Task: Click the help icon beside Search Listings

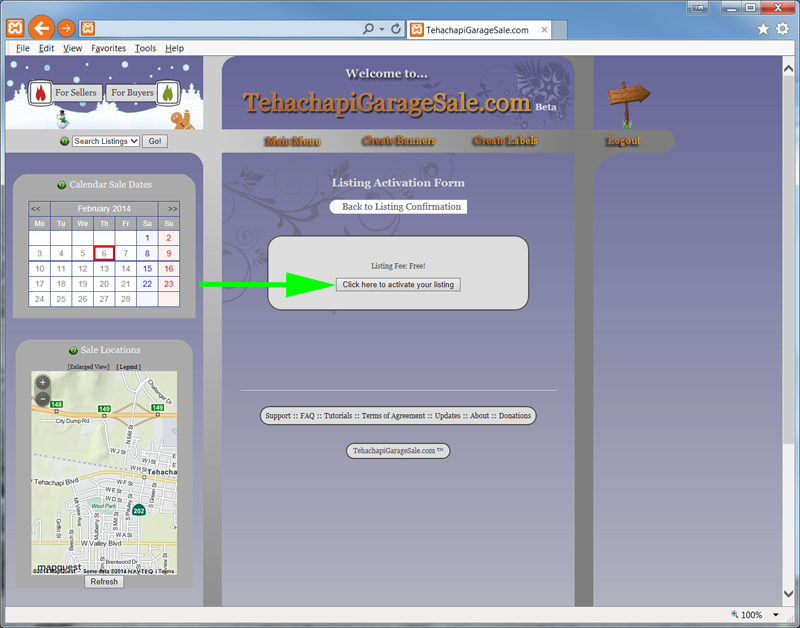Action: coord(64,141)
